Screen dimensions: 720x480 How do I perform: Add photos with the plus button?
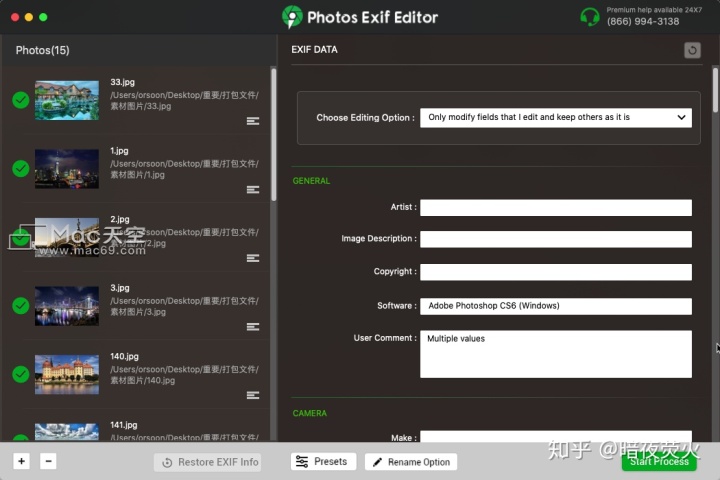click(22, 461)
